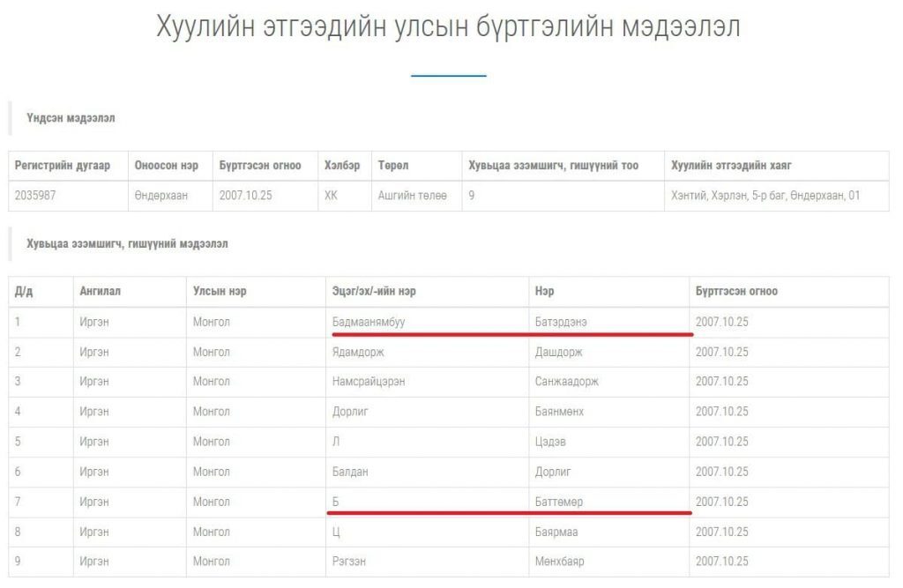Click the company name 'Өндөрхаан' cell
The image size is (903, 588).
(160, 196)
